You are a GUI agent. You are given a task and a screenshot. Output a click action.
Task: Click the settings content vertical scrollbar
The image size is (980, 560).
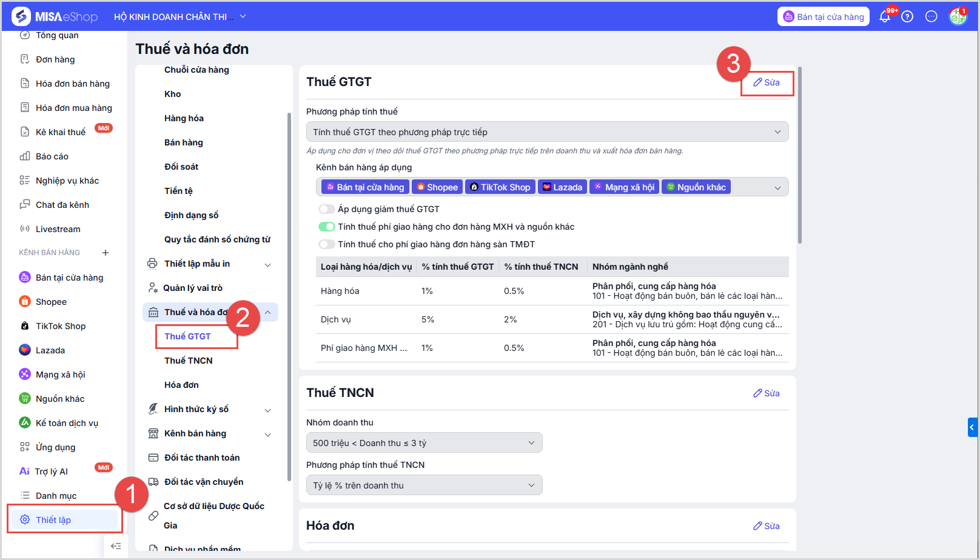click(800, 155)
